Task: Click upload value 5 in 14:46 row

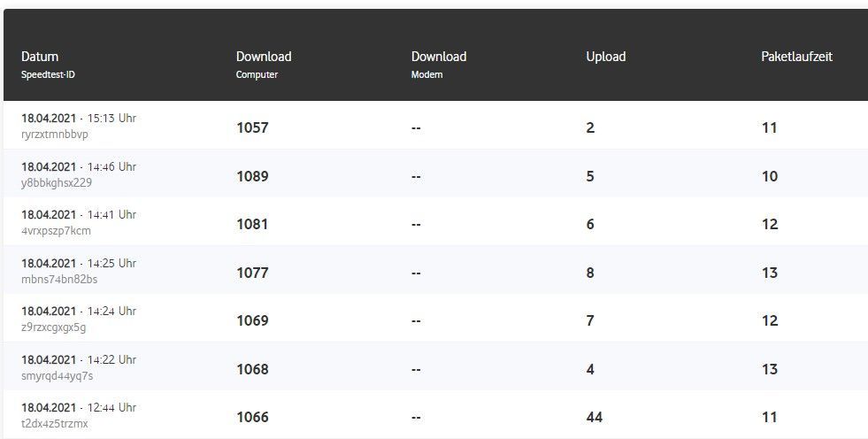Action: [x=590, y=177]
